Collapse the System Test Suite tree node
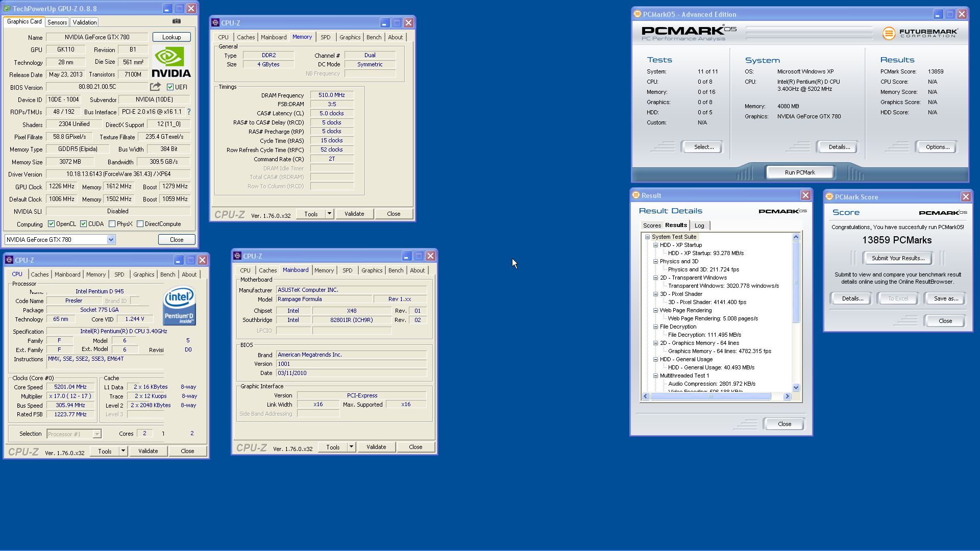 click(x=647, y=237)
